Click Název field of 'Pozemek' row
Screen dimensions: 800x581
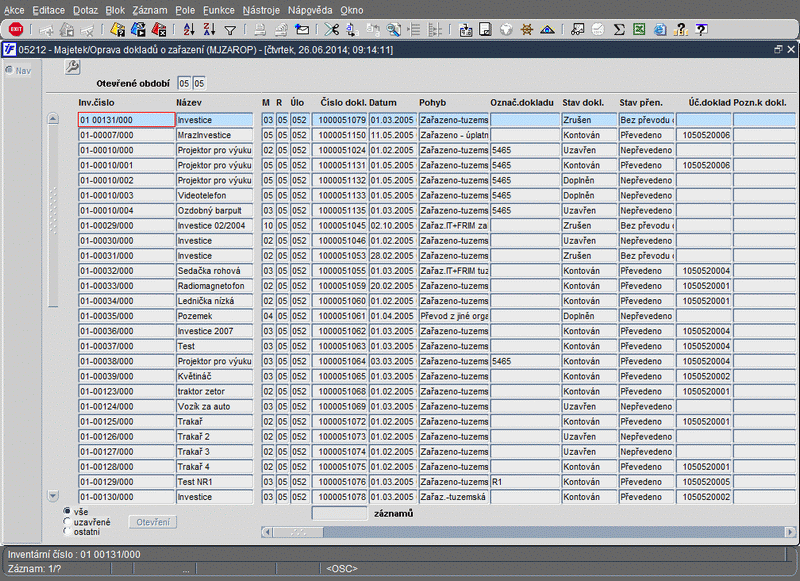(x=214, y=315)
